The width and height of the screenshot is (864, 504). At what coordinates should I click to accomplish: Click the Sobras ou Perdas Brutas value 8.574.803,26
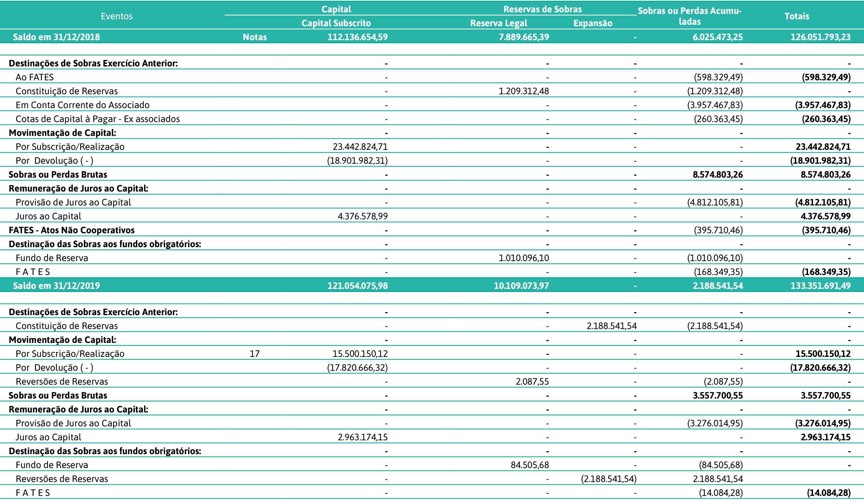717,175
